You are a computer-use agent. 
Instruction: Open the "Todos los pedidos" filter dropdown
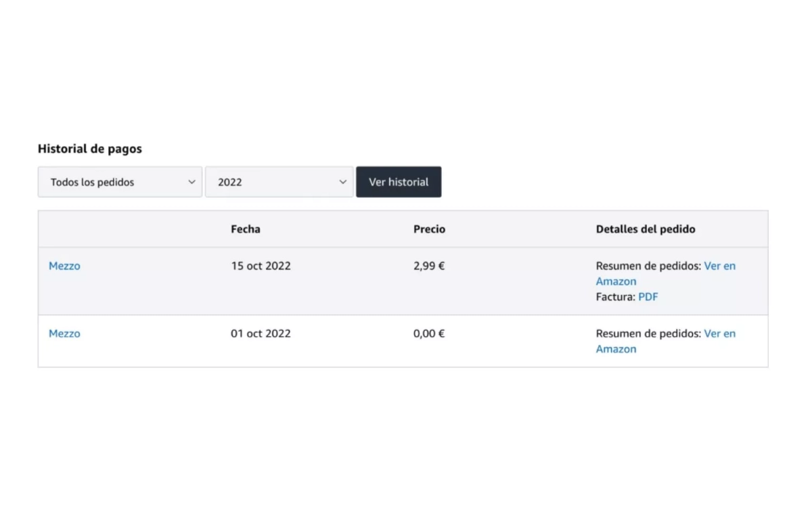[x=119, y=182]
